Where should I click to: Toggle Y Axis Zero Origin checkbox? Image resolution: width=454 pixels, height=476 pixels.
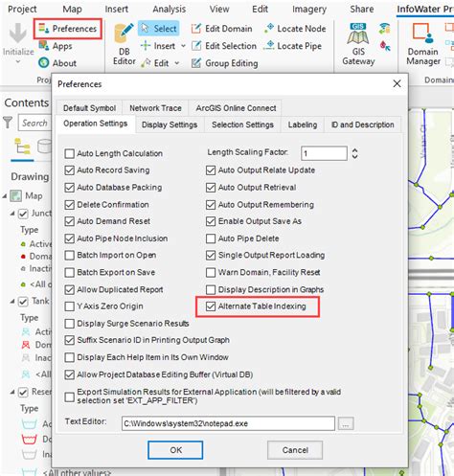(x=69, y=306)
